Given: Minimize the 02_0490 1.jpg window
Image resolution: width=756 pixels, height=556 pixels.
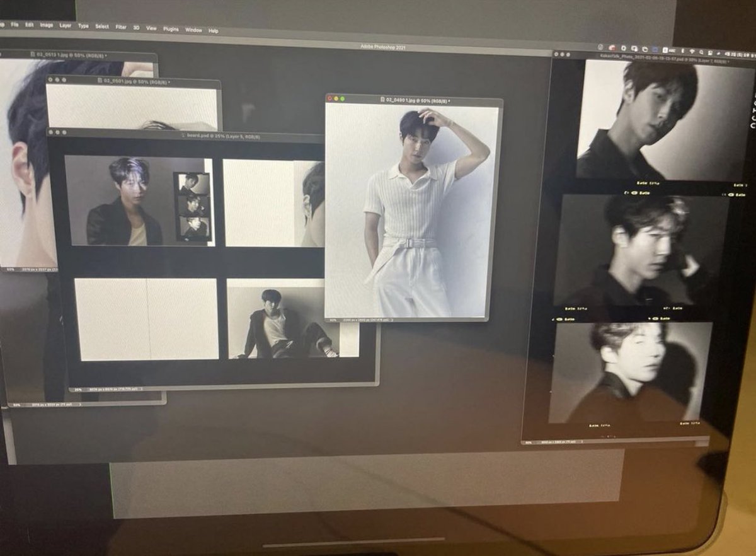Looking at the screenshot, I should pyautogui.click(x=336, y=98).
